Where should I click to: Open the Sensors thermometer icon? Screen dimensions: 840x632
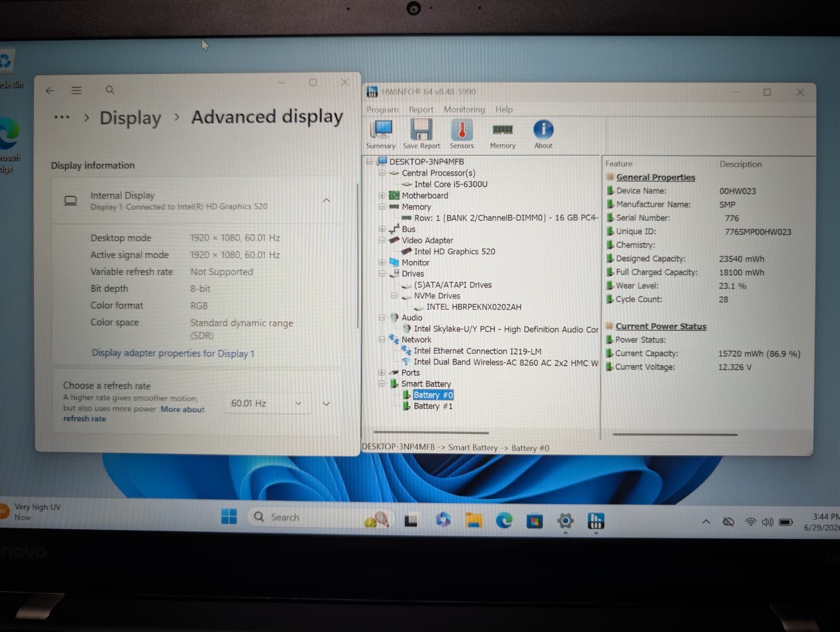click(461, 135)
